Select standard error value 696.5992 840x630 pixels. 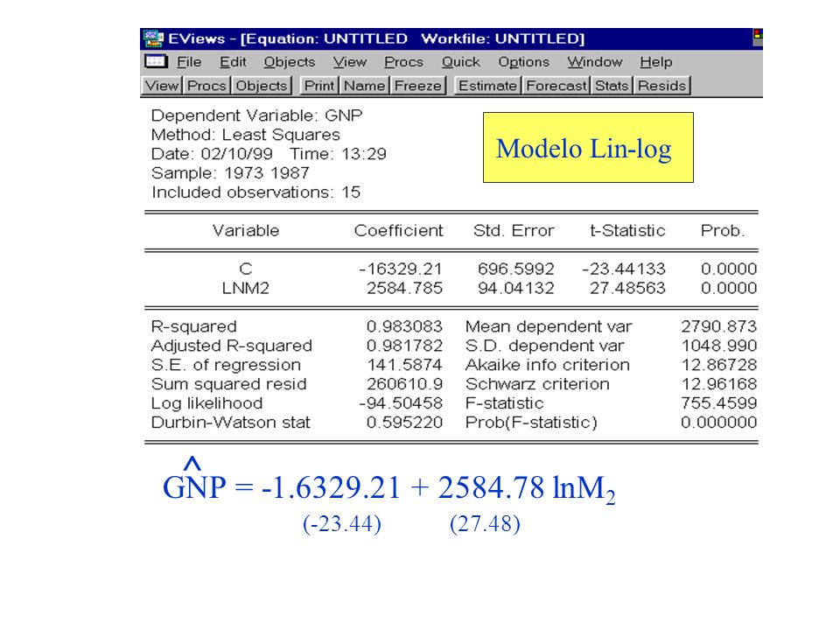coord(516,269)
